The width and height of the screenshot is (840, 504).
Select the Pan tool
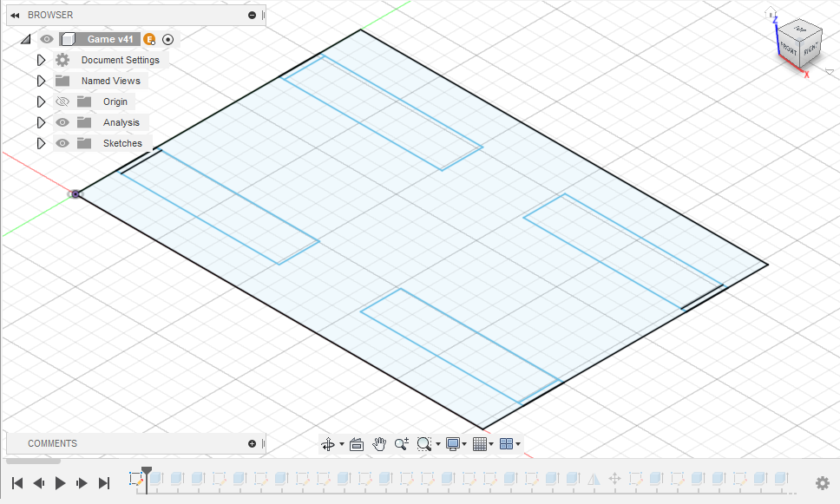point(379,443)
